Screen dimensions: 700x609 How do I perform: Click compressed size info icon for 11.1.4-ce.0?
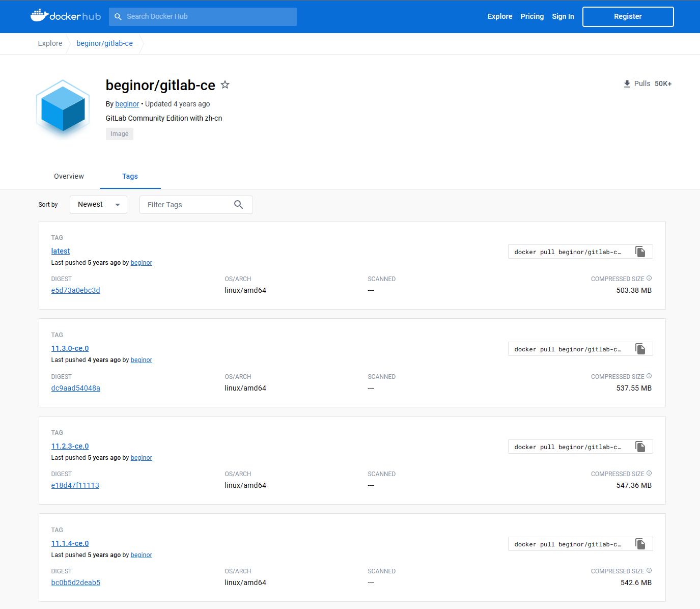point(649,571)
